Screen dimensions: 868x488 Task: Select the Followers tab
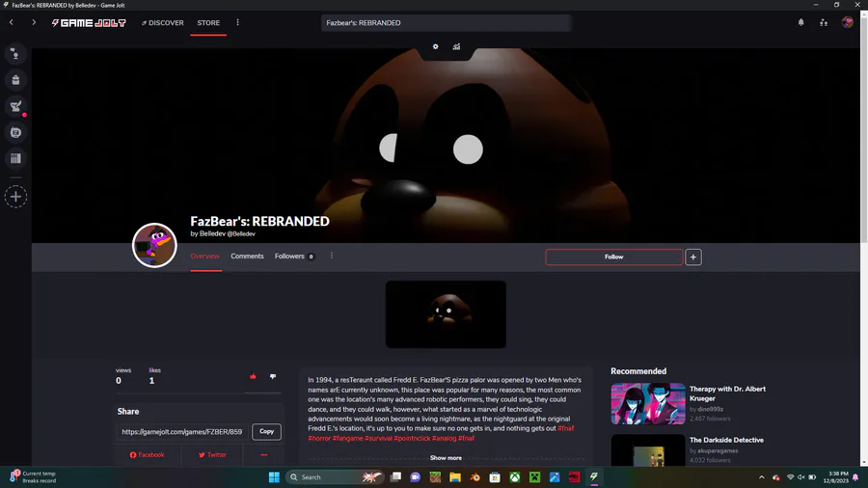pyautogui.click(x=294, y=257)
